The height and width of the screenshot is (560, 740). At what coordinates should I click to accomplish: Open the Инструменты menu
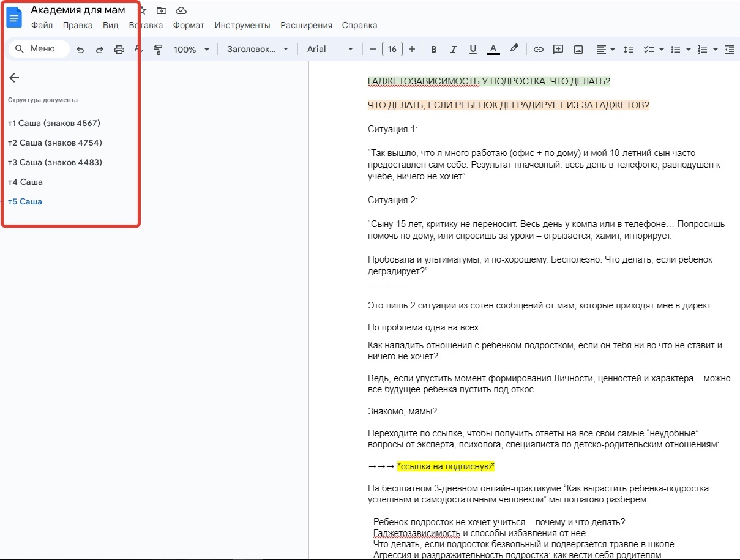tap(242, 25)
